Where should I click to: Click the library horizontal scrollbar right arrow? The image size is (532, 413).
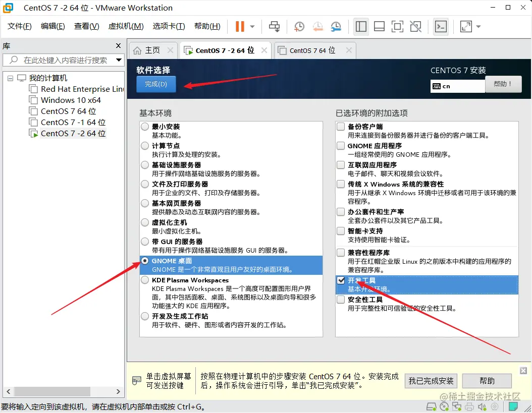pos(118,391)
